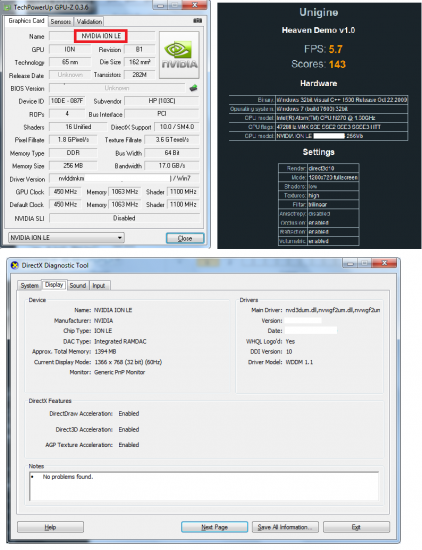Viewport: 422px width, 550px height.
Task: Click the DAC Type Integrated RAMDAC value
Action: tap(120, 341)
